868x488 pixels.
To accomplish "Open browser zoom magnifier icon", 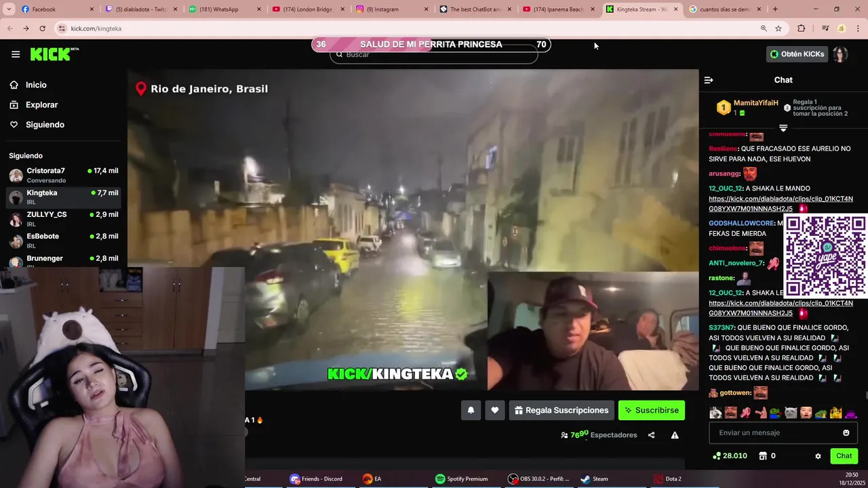I will pyautogui.click(x=764, y=28).
